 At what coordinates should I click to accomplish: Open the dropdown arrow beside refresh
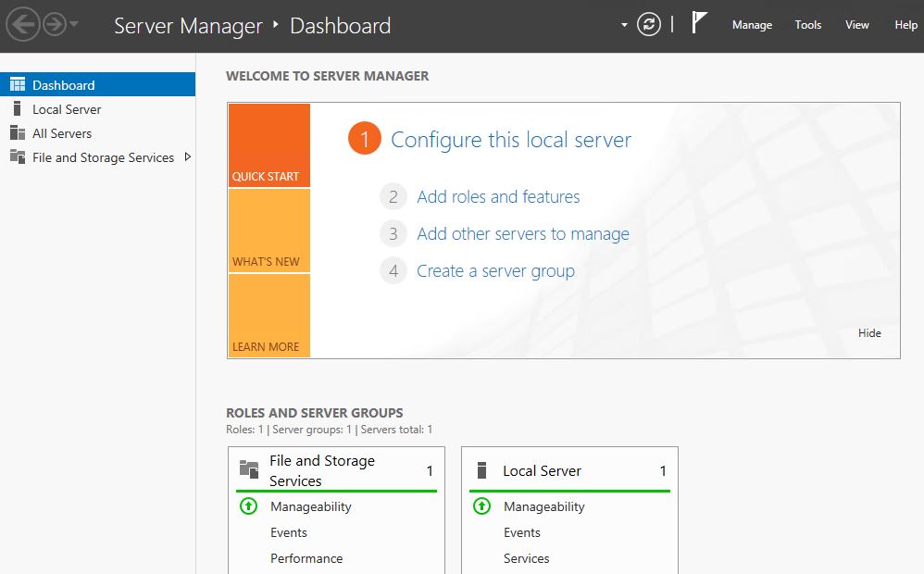tap(625, 25)
